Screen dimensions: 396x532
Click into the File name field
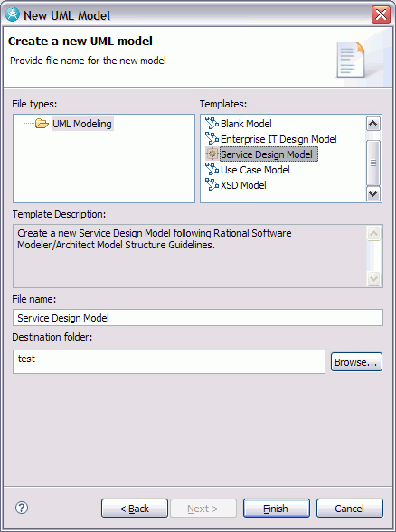coord(198,318)
